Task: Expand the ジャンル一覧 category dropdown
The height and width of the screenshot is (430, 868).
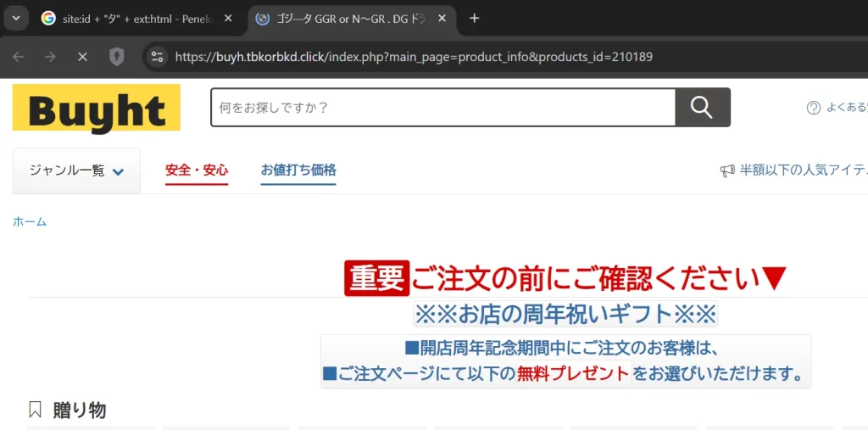Action: coord(76,170)
